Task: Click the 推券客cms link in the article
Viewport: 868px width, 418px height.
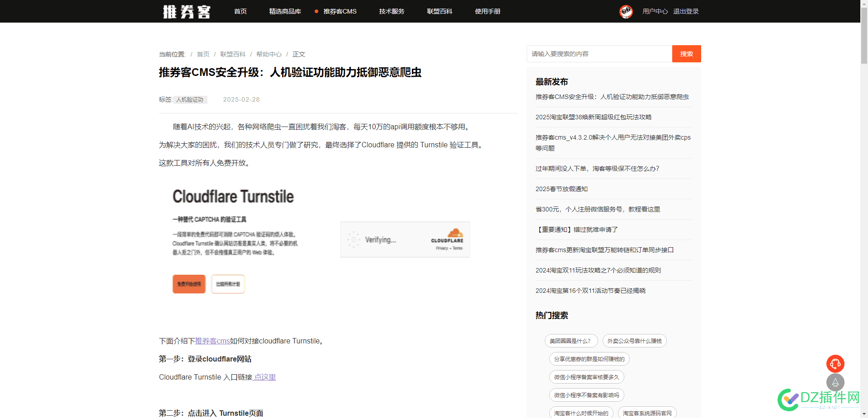Action: pyautogui.click(x=212, y=341)
